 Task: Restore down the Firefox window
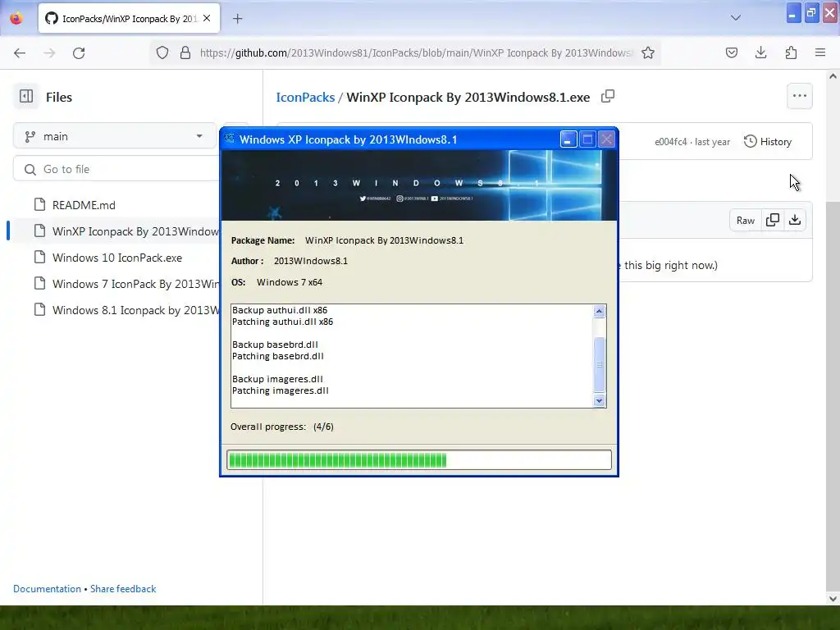(x=811, y=13)
